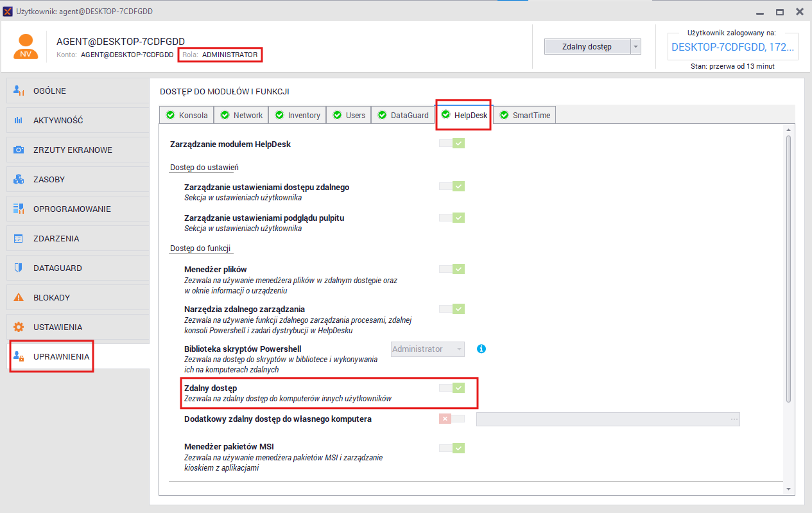Click the blue info icon beside Administrator dropdown

click(x=481, y=349)
